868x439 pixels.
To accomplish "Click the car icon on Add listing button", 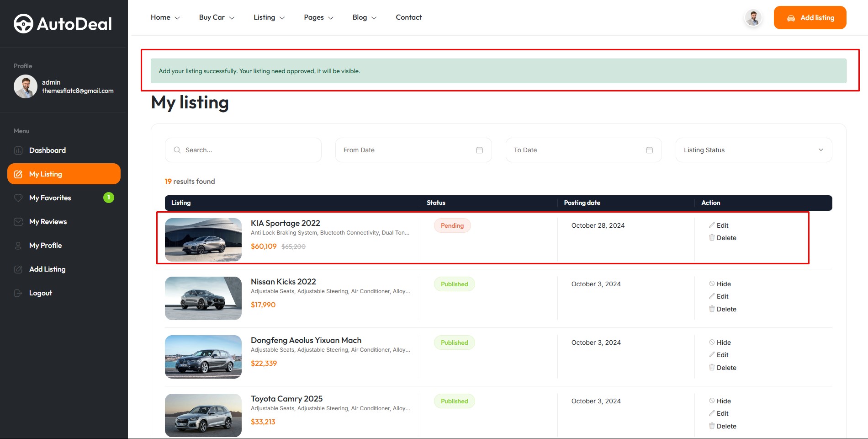I will point(791,18).
